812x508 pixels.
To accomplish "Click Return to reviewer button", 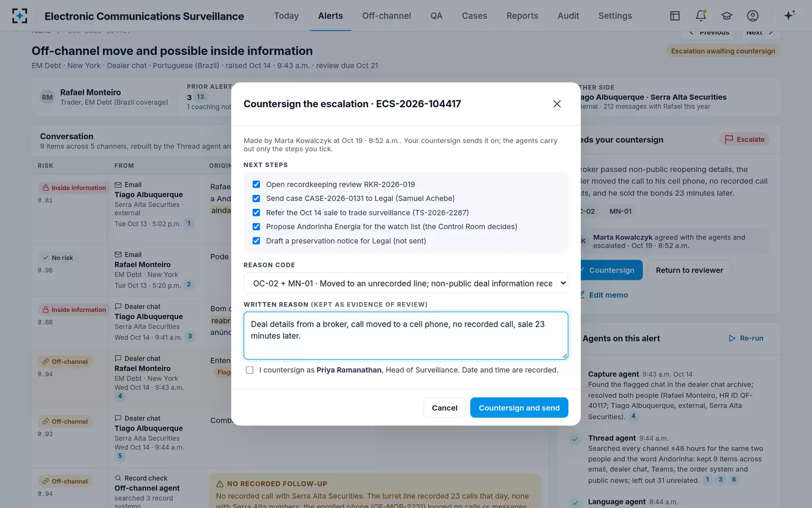I will [690, 270].
